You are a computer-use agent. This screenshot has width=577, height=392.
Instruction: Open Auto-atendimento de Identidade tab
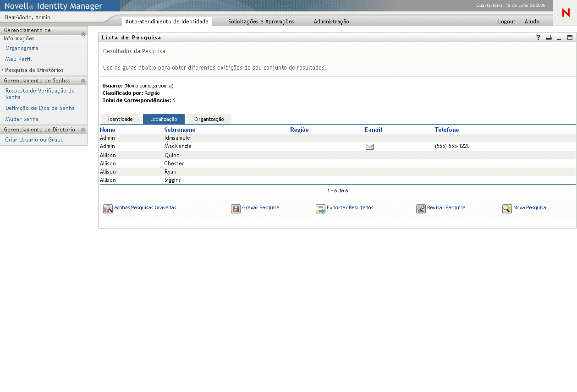coord(167,22)
